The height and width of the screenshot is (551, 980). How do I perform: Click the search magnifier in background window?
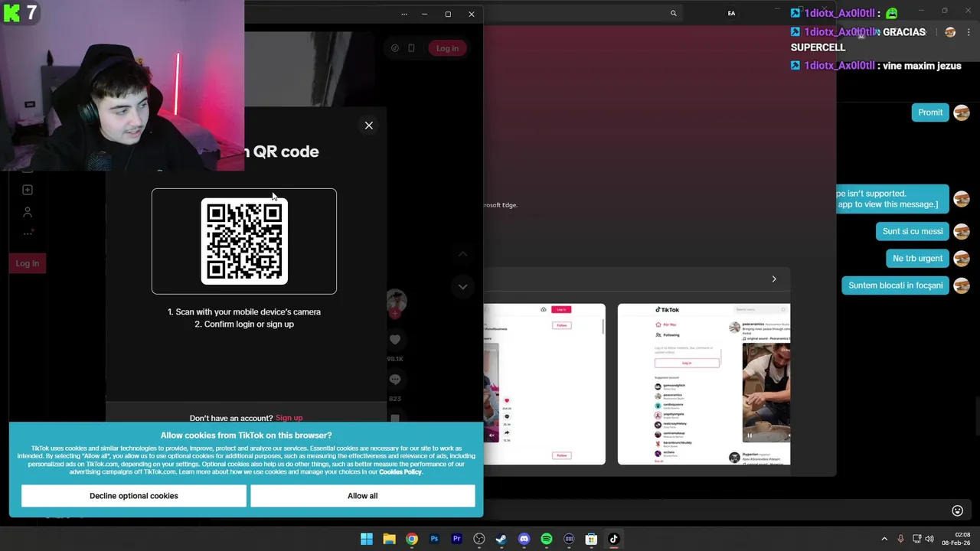coord(674,13)
